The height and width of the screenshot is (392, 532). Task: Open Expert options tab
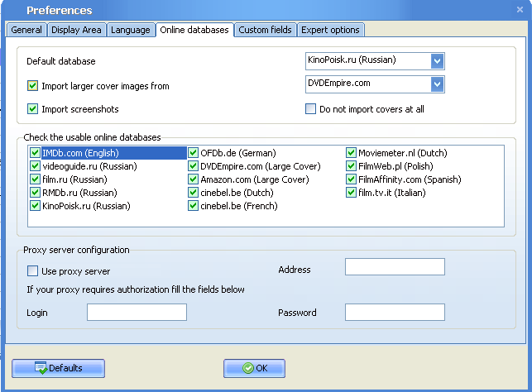tap(330, 30)
